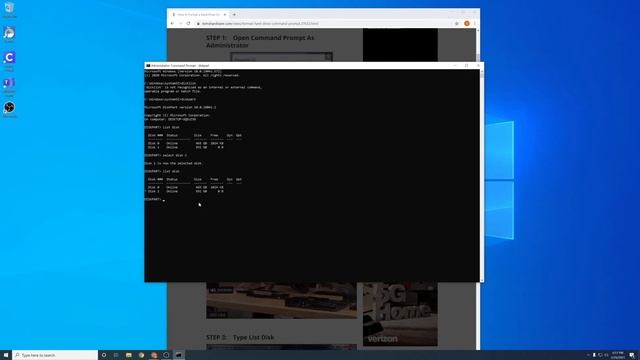Image resolution: width=640 pixels, height=360 pixels.
Task: Click the 'select disk 1' command line
Action: tap(165, 156)
